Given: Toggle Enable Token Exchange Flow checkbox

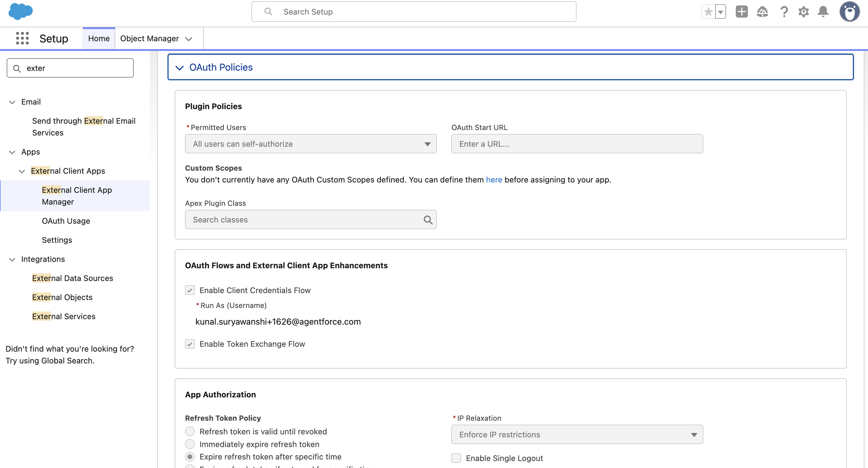Looking at the screenshot, I should [x=190, y=344].
